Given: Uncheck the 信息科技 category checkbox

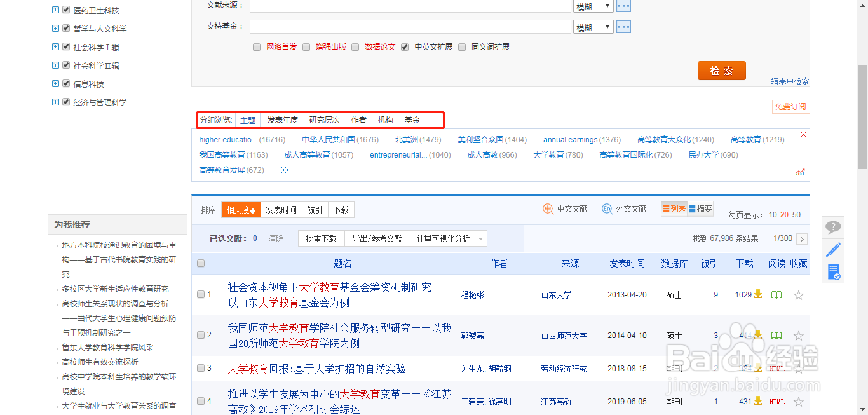Looking at the screenshot, I should pos(66,83).
